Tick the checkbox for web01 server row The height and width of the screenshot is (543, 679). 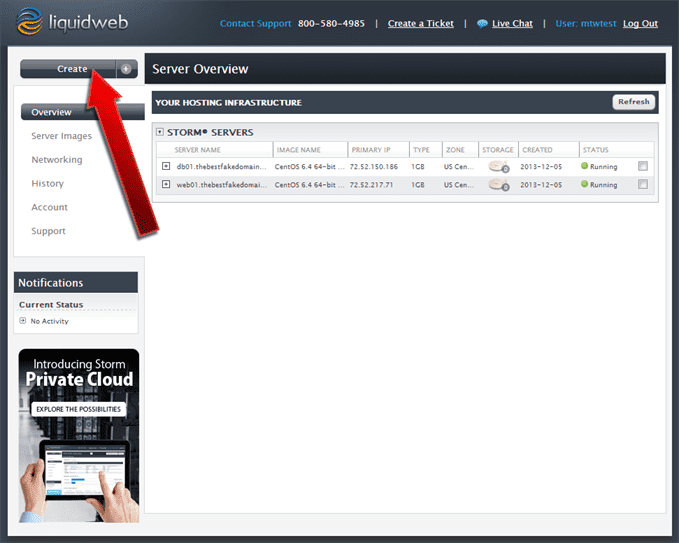643,184
